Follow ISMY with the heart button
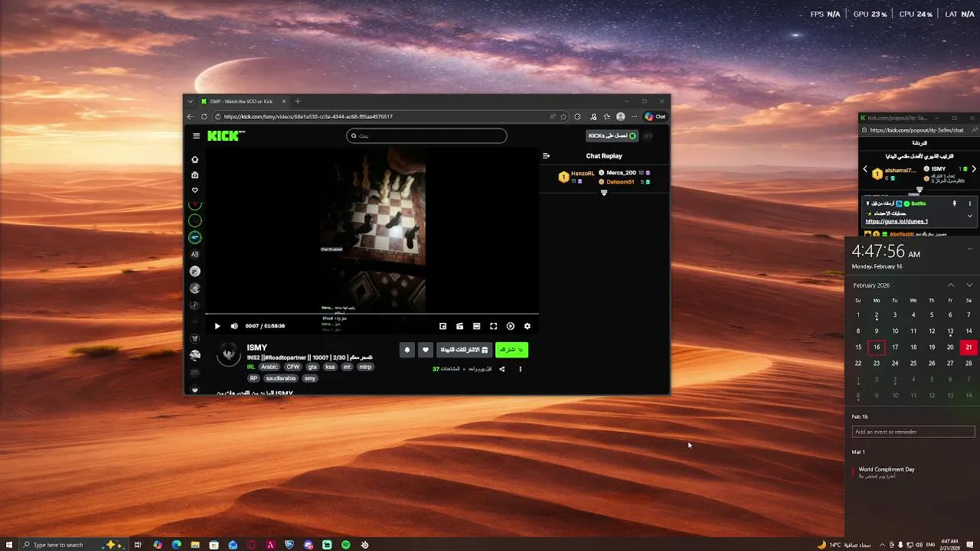Image resolution: width=980 pixels, height=551 pixels. (x=426, y=350)
